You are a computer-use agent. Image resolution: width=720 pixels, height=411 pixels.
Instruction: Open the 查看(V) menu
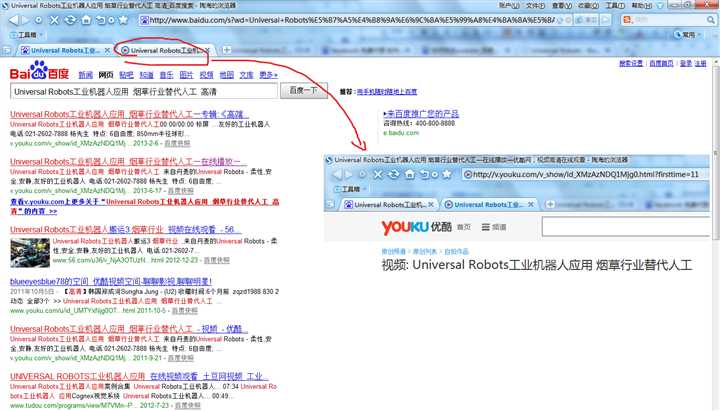click(x=562, y=6)
